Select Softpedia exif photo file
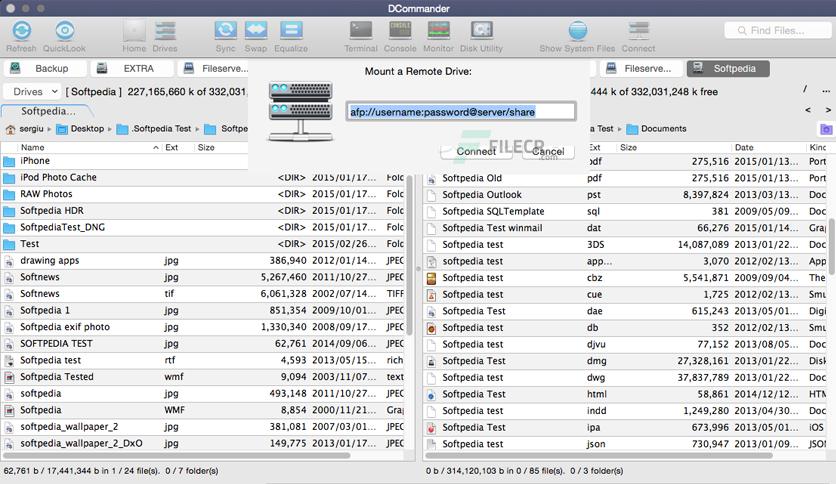Viewport: 836px width, 484px height. (203, 327)
